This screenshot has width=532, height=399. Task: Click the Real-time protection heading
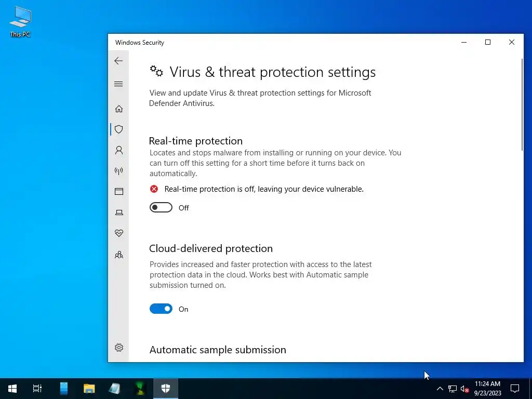196,141
